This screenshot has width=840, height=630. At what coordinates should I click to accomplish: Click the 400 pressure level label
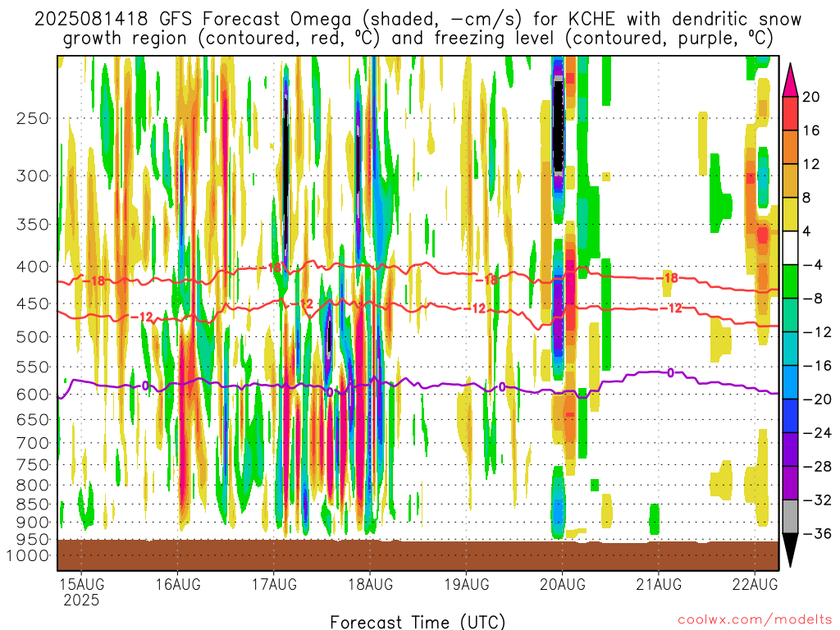pyautogui.click(x=33, y=267)
